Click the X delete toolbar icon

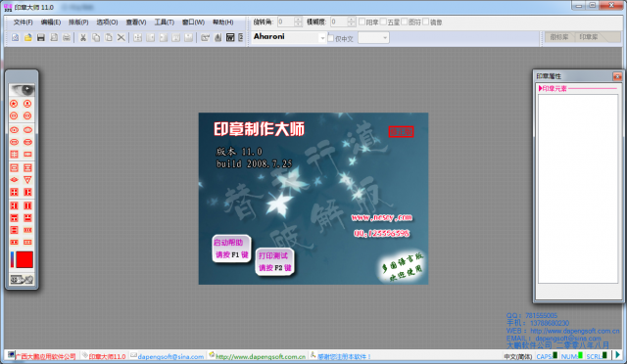pos(121,37)
